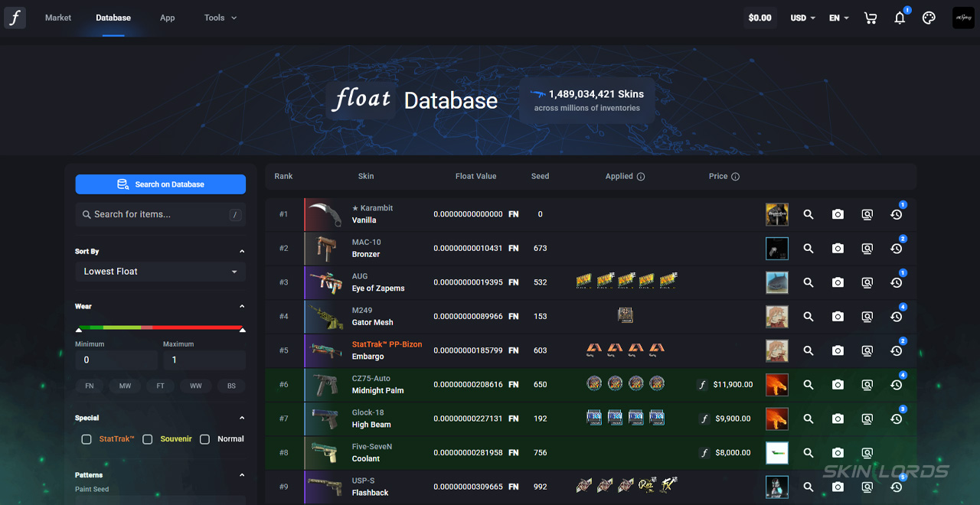This screenshot has height=505, width=980.
Task: Inspect the PP-Bizon Embargo with magnifier
Action: click(x=808, y=350)
